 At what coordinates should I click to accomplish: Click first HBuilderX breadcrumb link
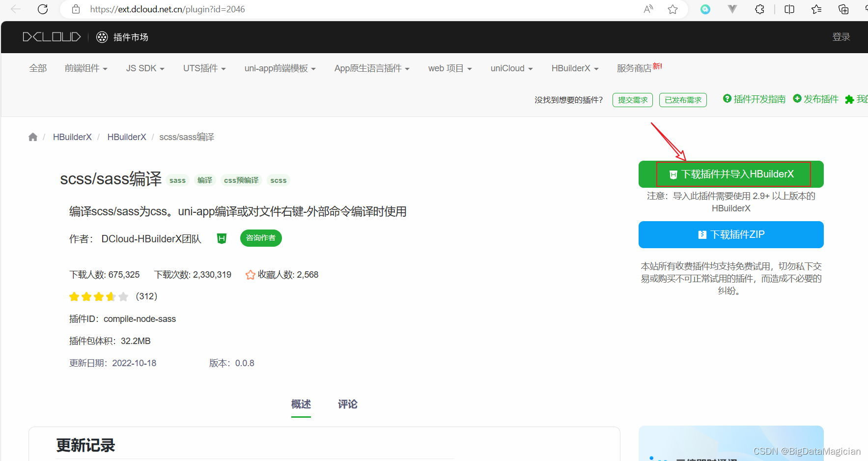(72, 137)
